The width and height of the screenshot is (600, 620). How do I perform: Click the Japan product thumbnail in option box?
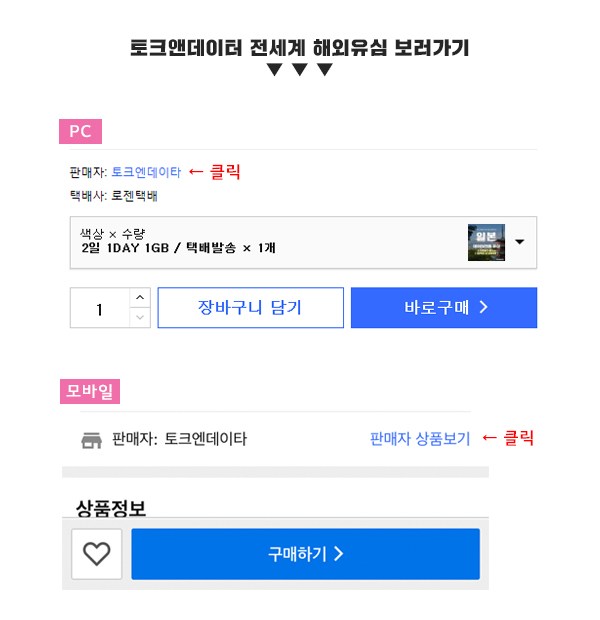click(x=486, y=242)
